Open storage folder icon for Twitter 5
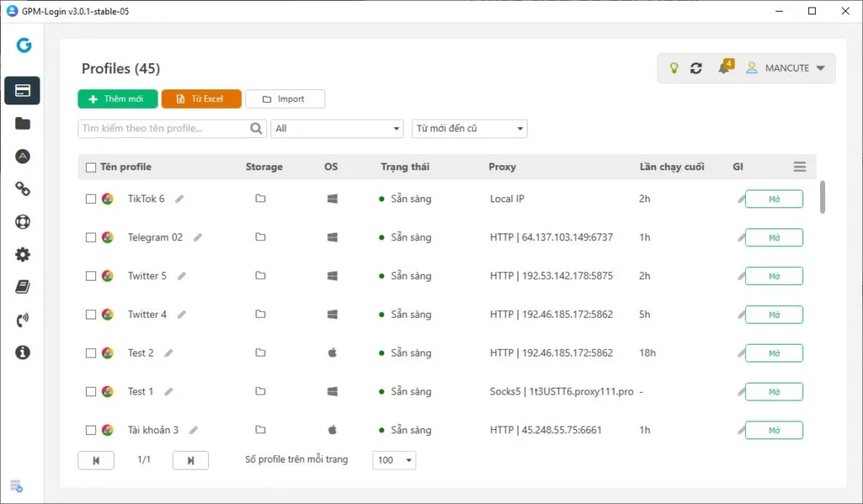 [x=260, y=276]
